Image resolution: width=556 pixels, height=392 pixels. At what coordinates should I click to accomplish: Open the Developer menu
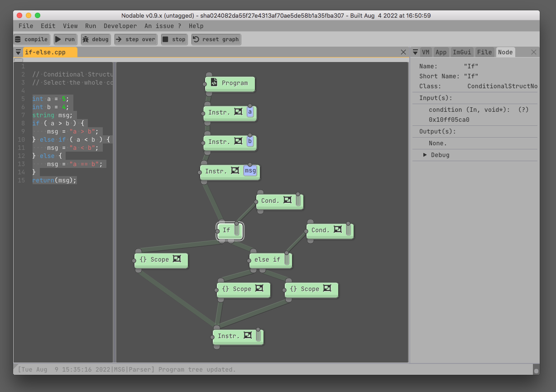tap(120, 26)
